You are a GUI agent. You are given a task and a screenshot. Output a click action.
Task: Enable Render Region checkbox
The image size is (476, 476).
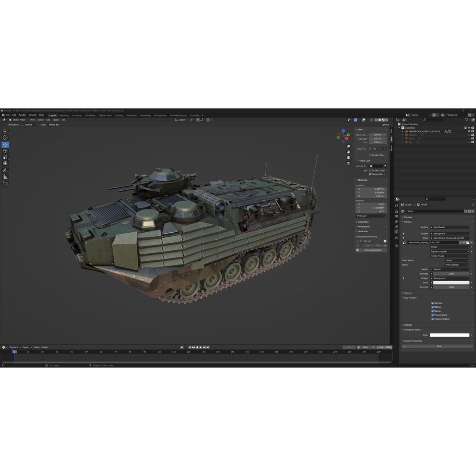370,155
